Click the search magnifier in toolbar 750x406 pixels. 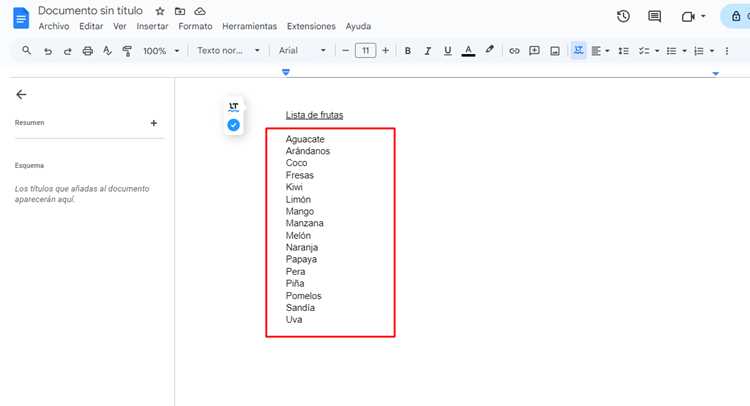(26, 50)
